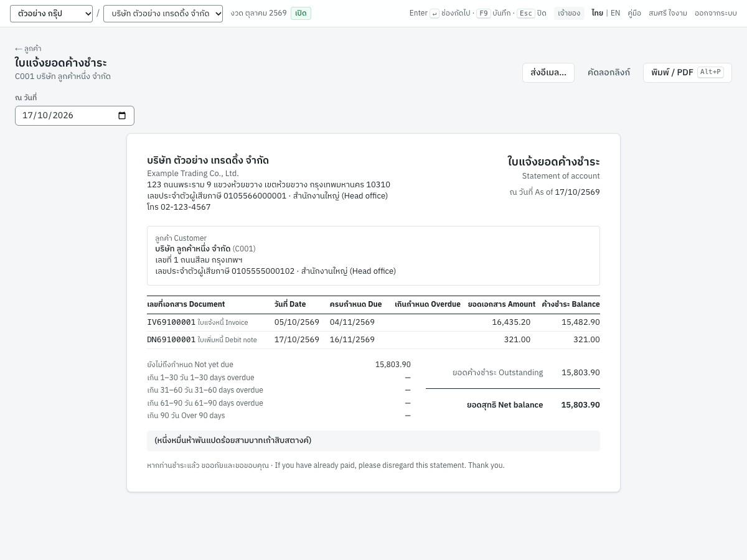Switch language to EN
Screen dimensions: 747x560
[x=615, y=13]
